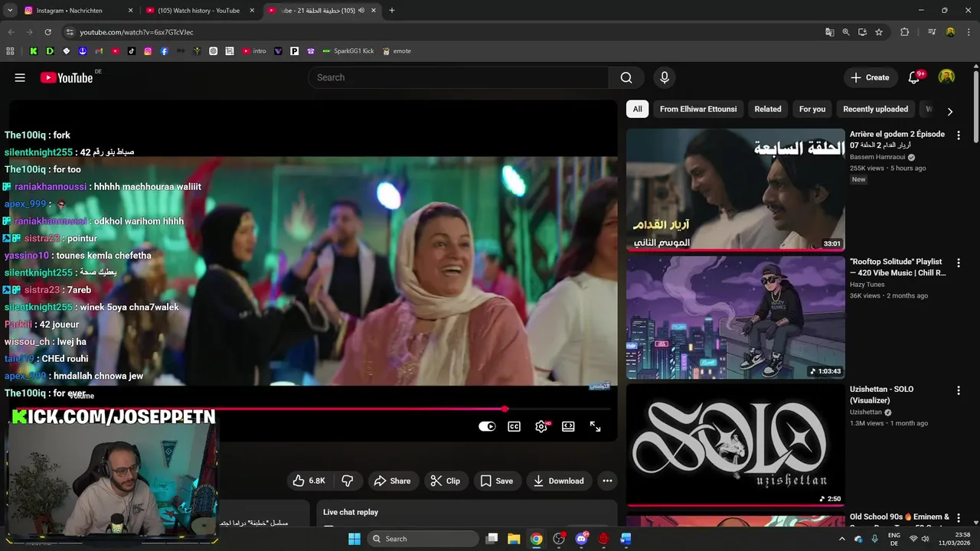Toggle the autoplay switch in the player
980x551 pixels.
487,426
